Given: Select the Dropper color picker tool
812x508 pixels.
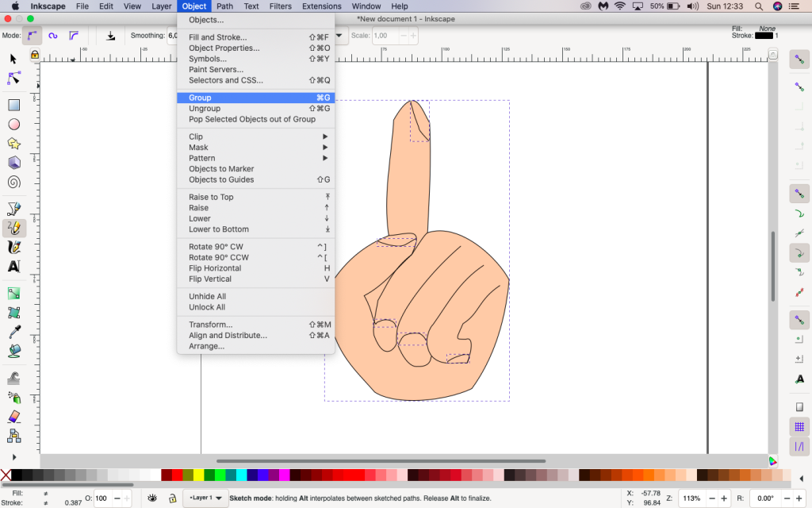Looking at the screenshot, I should tap(14, 332).
